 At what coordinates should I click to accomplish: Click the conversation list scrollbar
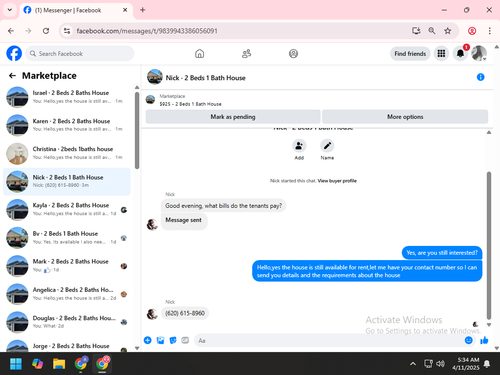pyautogui.click(x=137, y=130)
